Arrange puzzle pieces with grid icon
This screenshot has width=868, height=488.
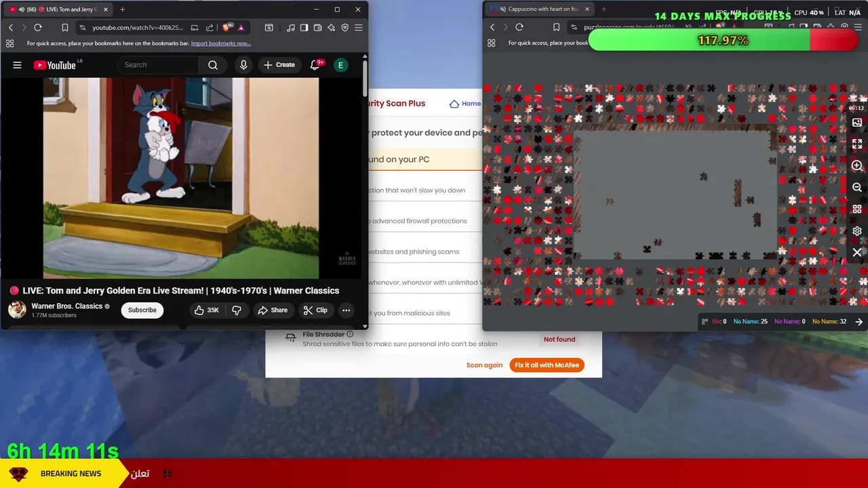click(857, 209)
